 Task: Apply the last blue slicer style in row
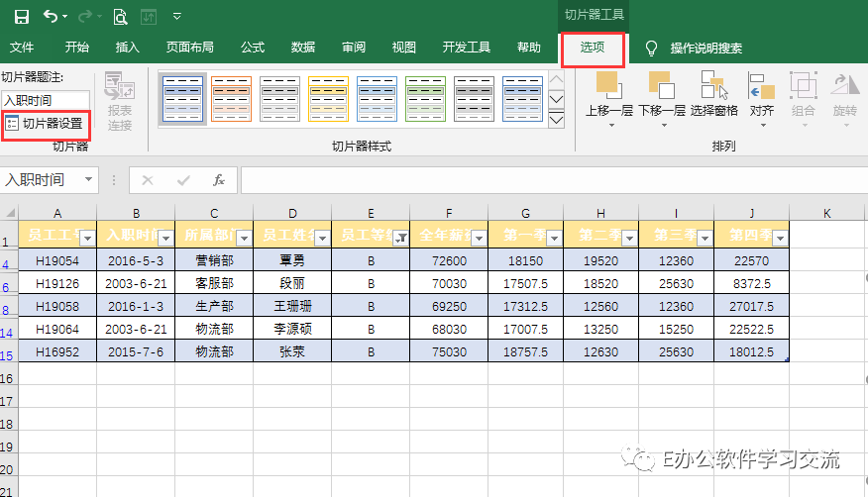(522, 99)
